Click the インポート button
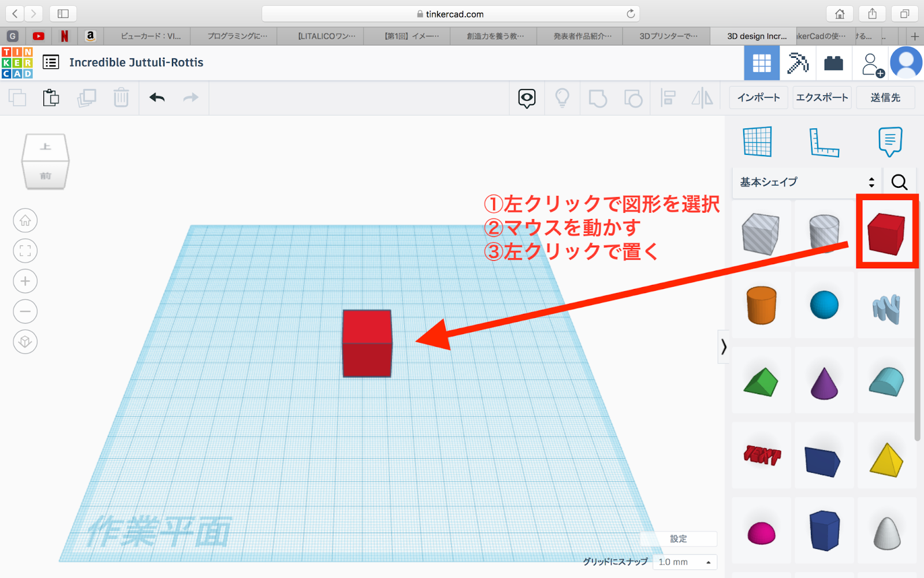This screenshot has width=924, height=578. 758,97
